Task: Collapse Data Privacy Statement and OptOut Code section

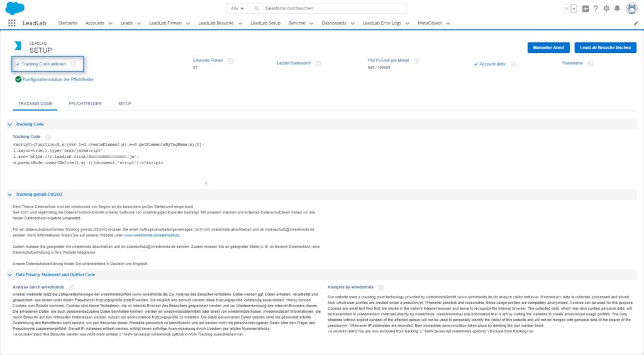Action: pyautogui.click(x=10, y=275)
